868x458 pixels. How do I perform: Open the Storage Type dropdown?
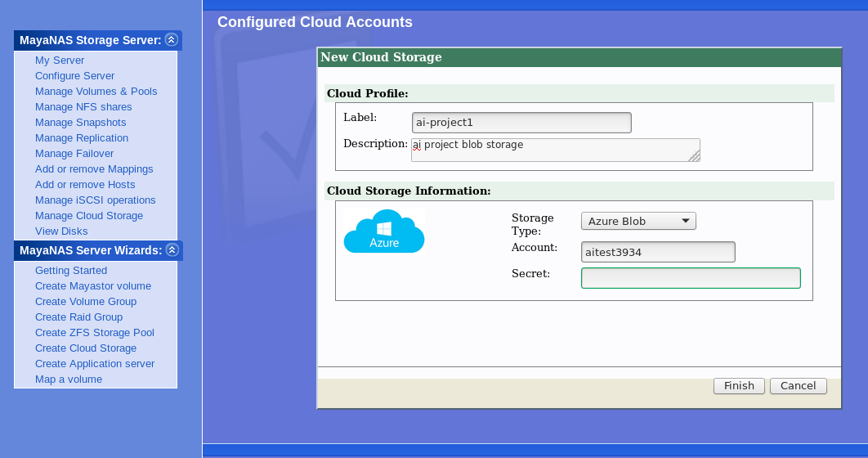[638, 221]
